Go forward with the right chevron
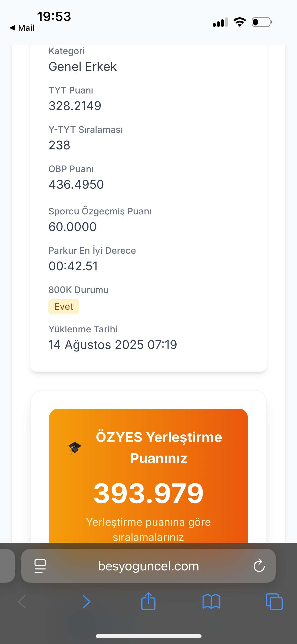This screenshot has height=644, width=297. tap(86, 602)
